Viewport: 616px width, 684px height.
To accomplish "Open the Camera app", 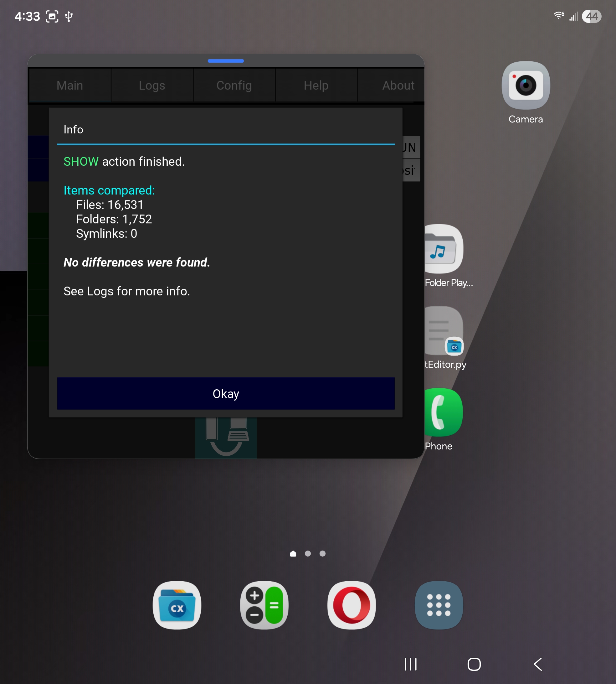I will tap(525, 85).
